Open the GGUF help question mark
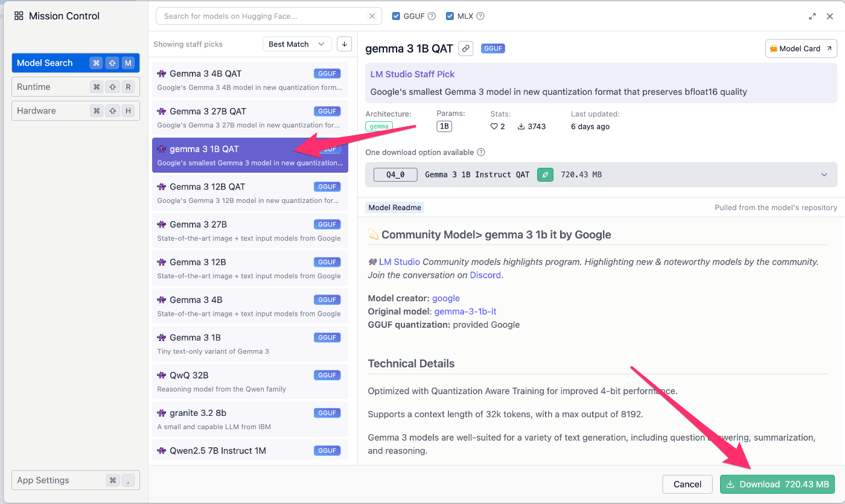 click(432, 16)
